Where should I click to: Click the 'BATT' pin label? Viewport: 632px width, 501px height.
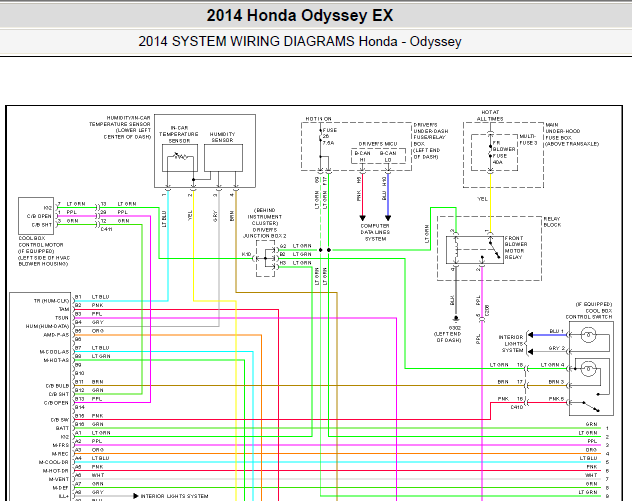click(x=62, y=428)
